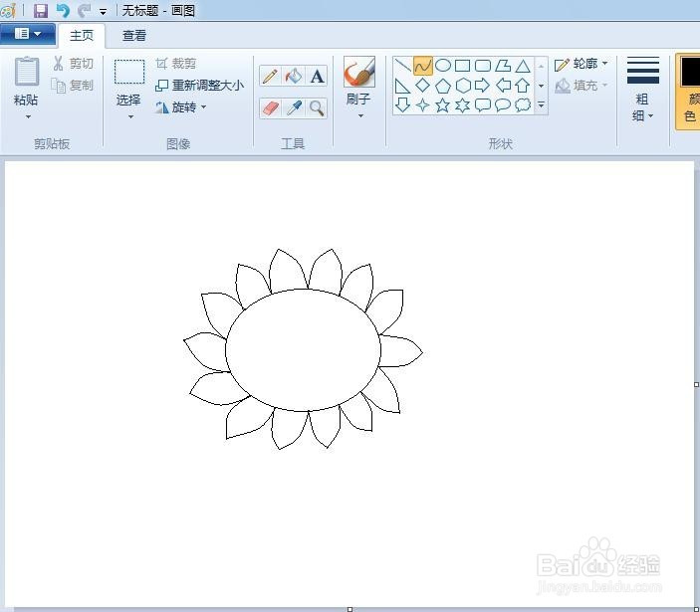The height and width of the screenshot is (612, 700).
Task: Open the Paint file menu button
Action: pyautogui.click(x=28, y=34)
